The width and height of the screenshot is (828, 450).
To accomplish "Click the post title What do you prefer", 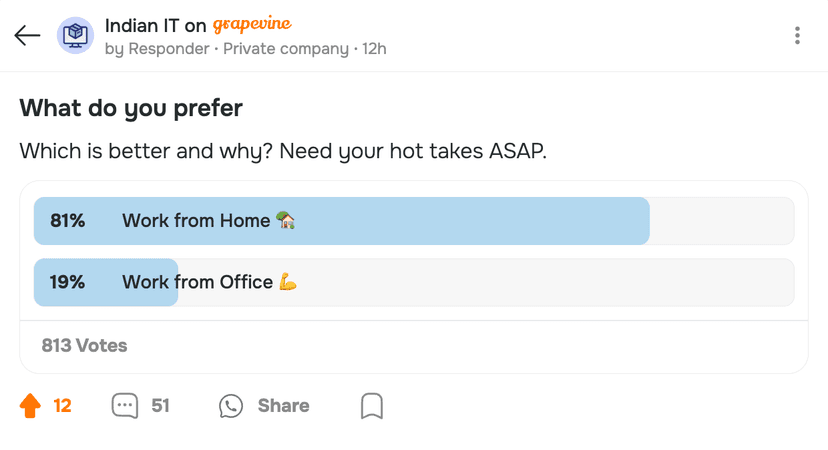I will (x=131, y=108).
